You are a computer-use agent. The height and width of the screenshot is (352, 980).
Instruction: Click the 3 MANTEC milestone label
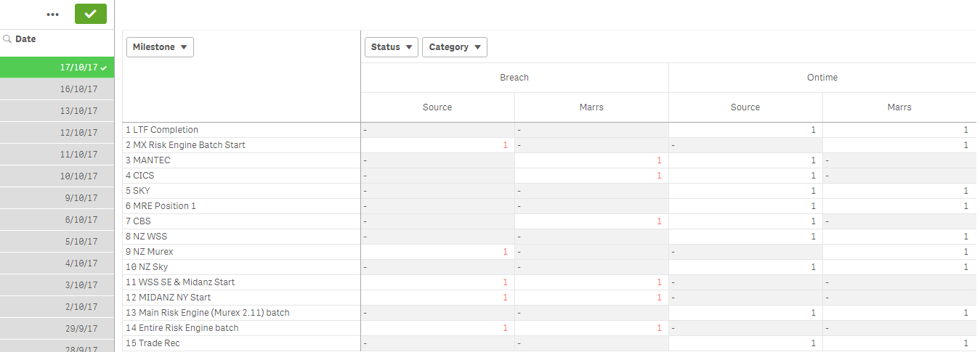pos(147,160)
